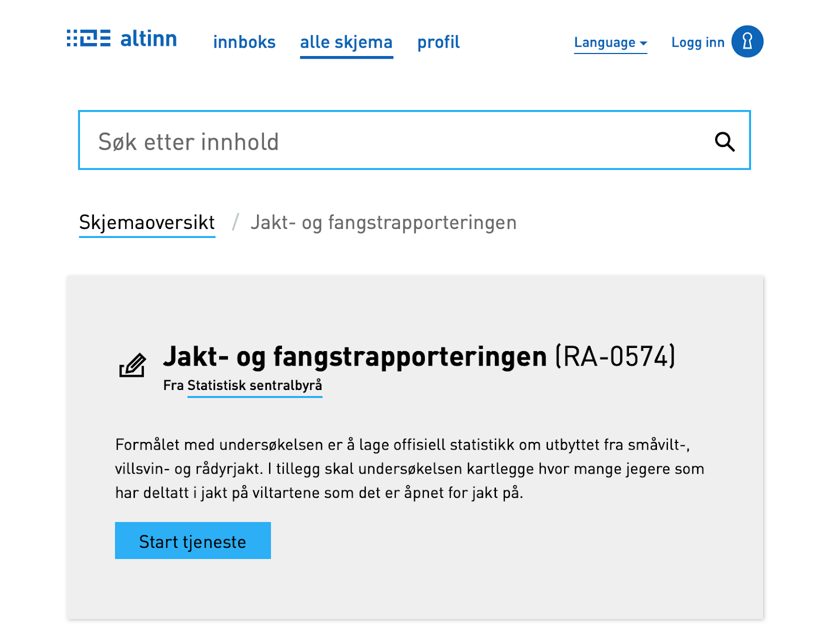Click the breadcrumb slash separator
Screen dimensions: 831x644
click(x=236, y=222)
